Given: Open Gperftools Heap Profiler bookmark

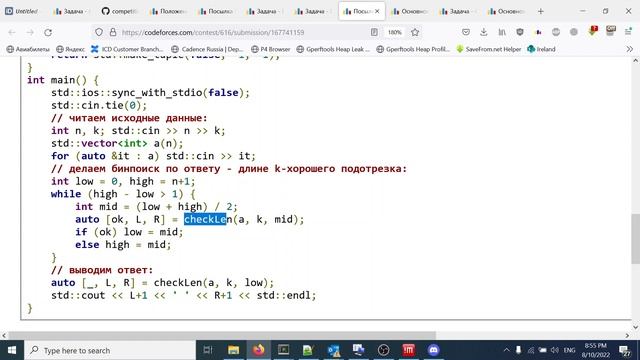Looking at the screenshot, I should pyautogui.click(x=413, y=49).
